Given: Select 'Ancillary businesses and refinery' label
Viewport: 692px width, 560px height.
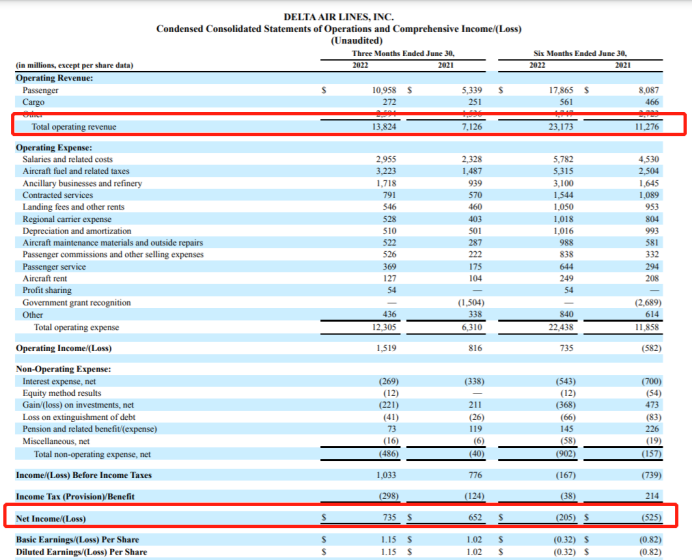Looking at the screenshot, I should (x=82, y=184).
